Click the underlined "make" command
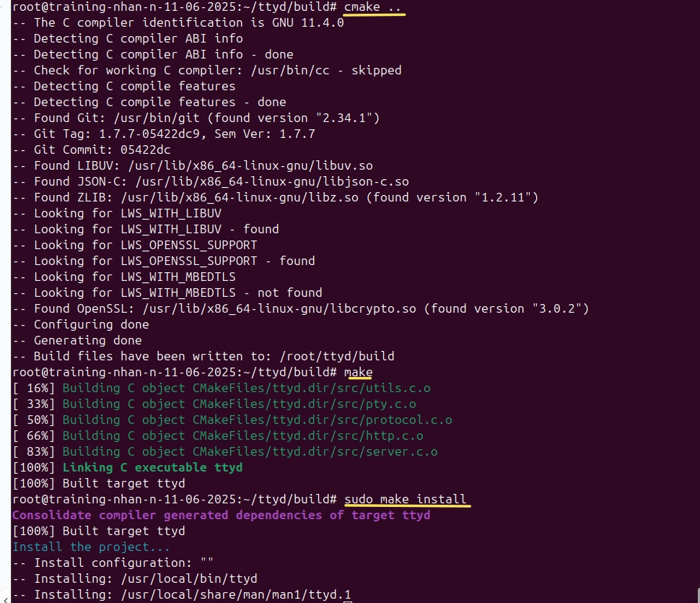Screen dimensions: 700x603 coord(358,372)
